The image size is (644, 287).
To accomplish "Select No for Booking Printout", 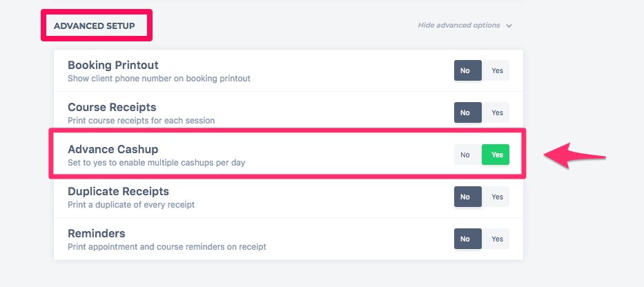I will point(467,70).
